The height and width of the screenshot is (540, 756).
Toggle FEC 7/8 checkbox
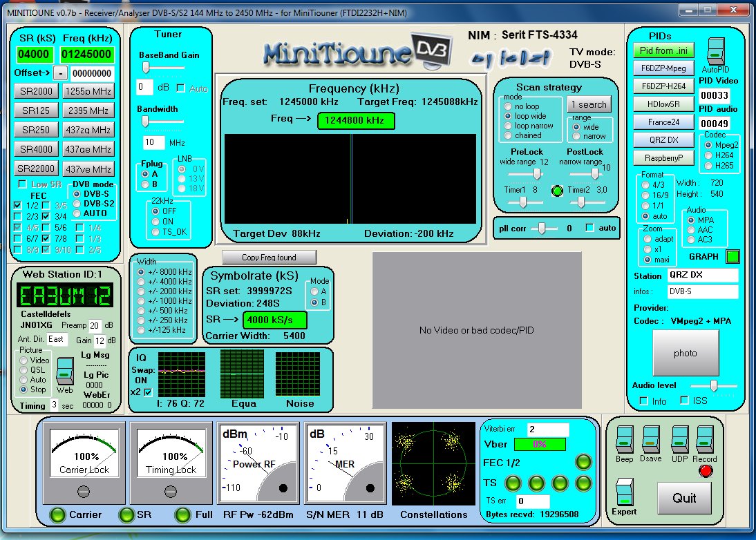coord(46,238)
